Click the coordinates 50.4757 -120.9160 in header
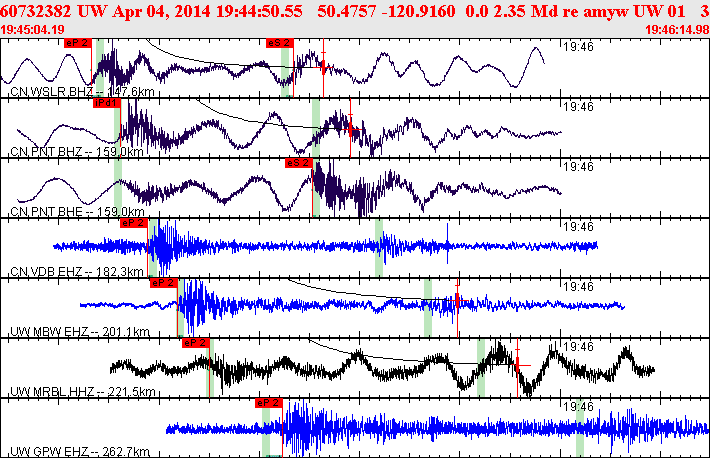The height and width of the screenshot is (458, 710). pyautogui.click(x=386, y=11)
